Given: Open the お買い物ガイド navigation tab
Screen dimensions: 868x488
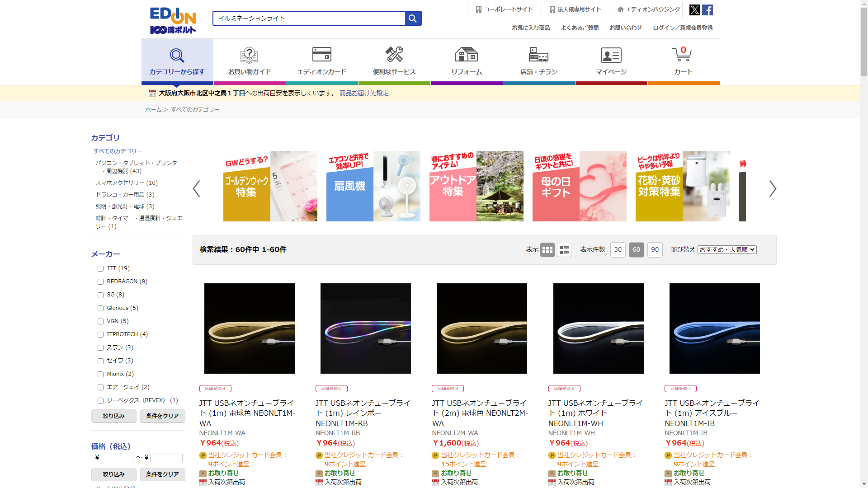Looking at the screenshot, I should click(x=249, y=61).
